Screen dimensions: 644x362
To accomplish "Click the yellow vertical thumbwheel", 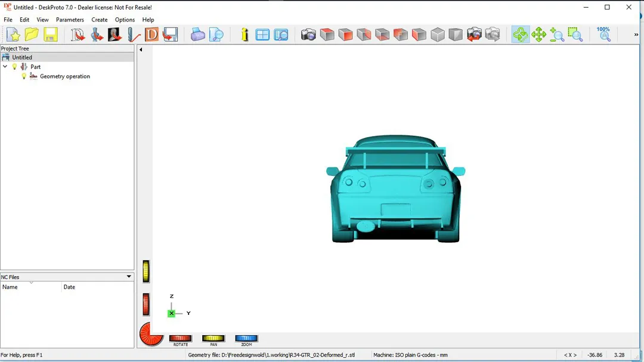I will point(146,271).
